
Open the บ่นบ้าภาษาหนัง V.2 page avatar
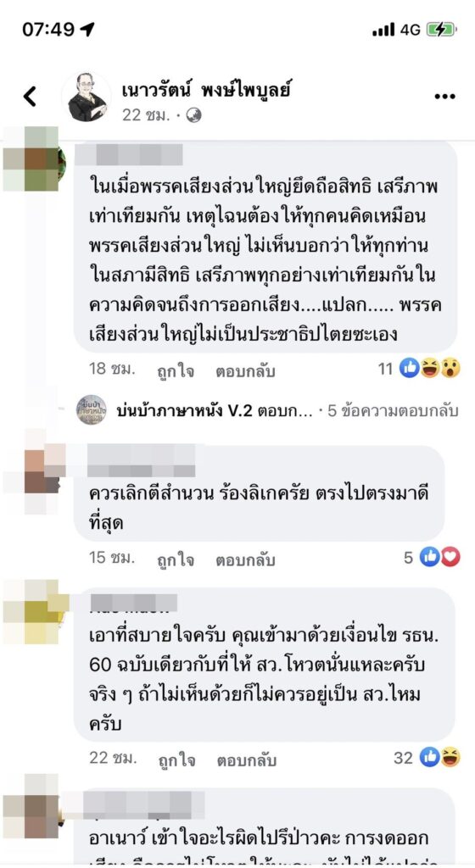[91, 410]
